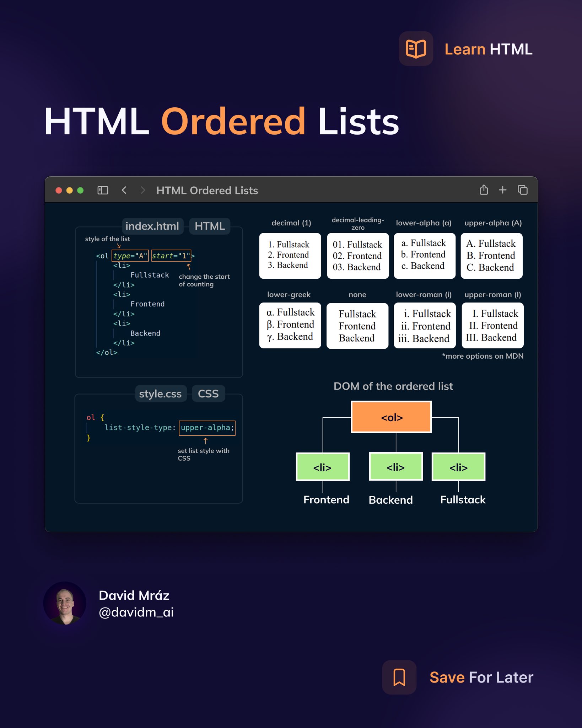Go forward with the right chevron
Image resolution: width=582 pixels, height=728 pixels.
click(x=143, y=190)
